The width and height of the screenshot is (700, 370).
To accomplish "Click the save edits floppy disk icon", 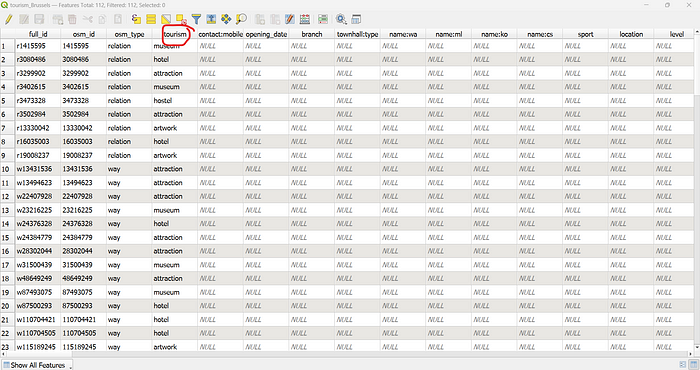I will click(39, 19).
